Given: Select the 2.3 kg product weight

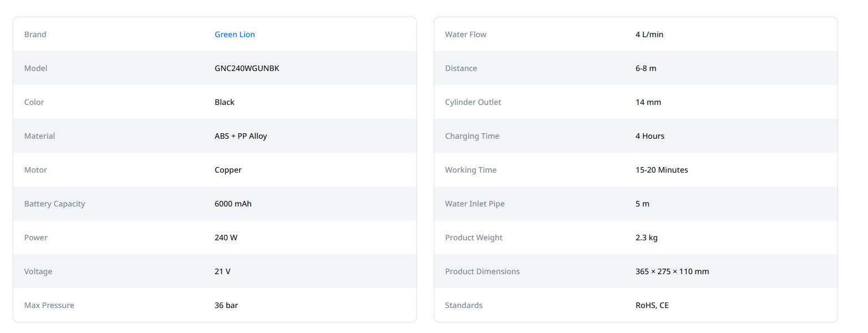Looking at the screenshot, I should (646, 238).
